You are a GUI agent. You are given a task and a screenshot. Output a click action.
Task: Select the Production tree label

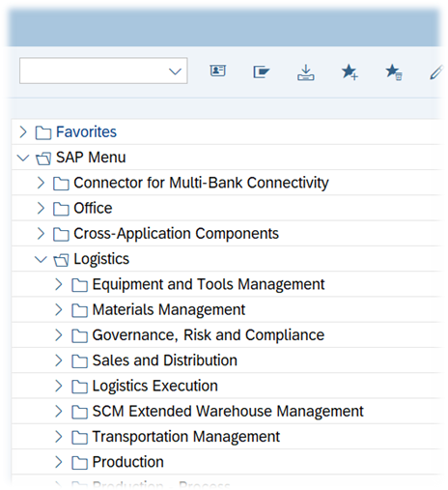point(128,462)
